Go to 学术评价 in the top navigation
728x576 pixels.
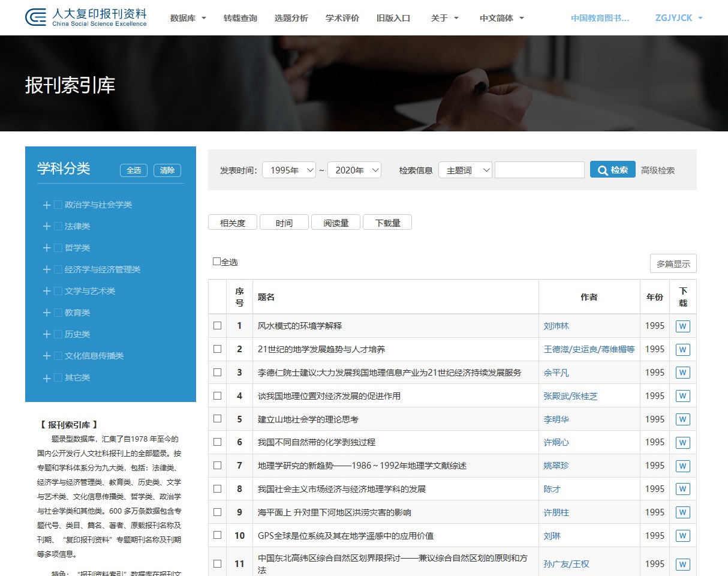(x=342, y=18)
